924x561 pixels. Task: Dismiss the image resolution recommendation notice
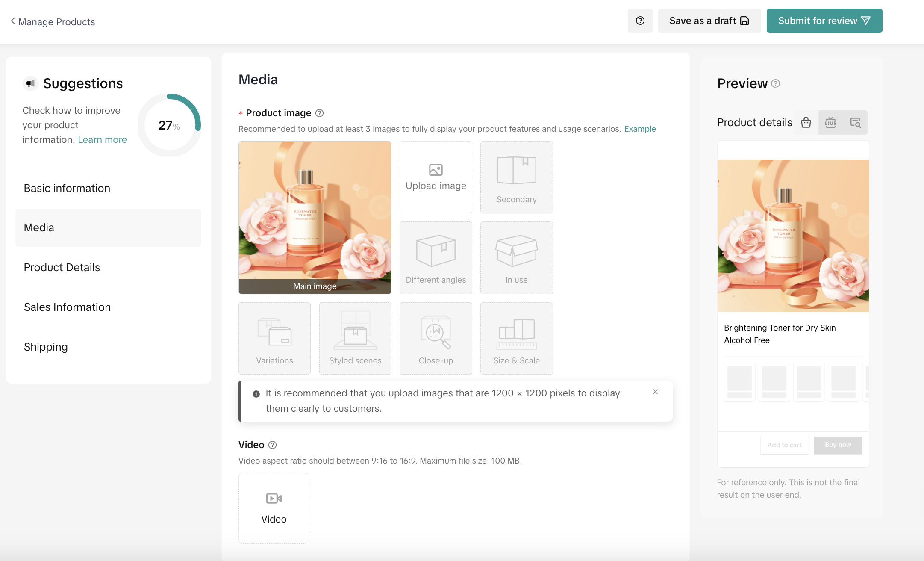point(655,392)
